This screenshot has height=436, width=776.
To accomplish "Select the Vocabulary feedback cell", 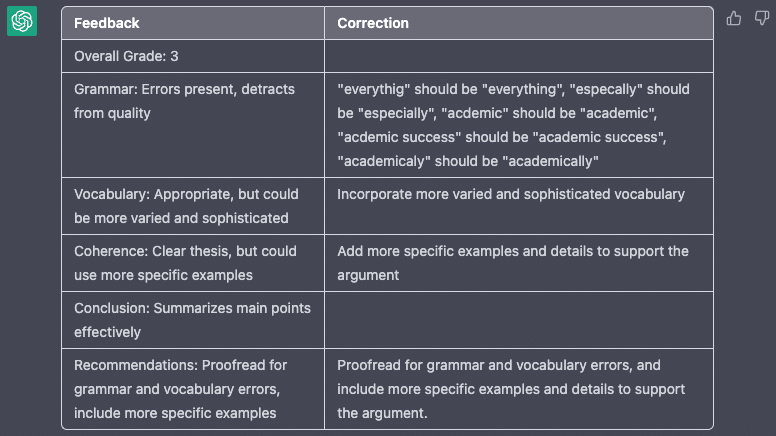I will click(x=186, y=206).
